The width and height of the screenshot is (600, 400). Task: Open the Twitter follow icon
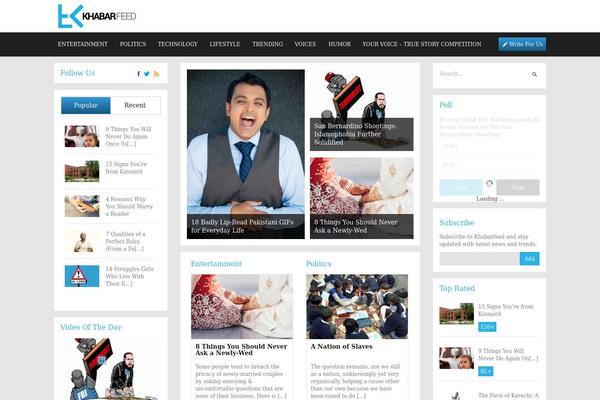click(147, 74)
